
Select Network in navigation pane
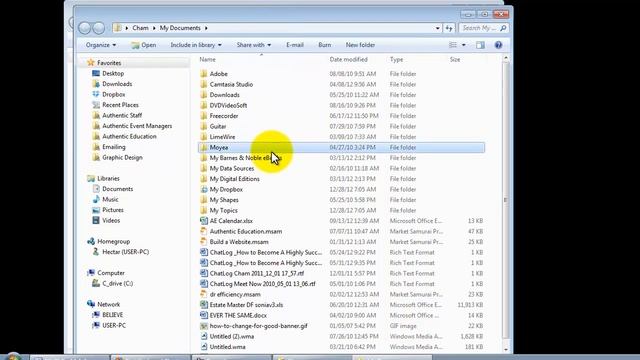tap(109, 304)
